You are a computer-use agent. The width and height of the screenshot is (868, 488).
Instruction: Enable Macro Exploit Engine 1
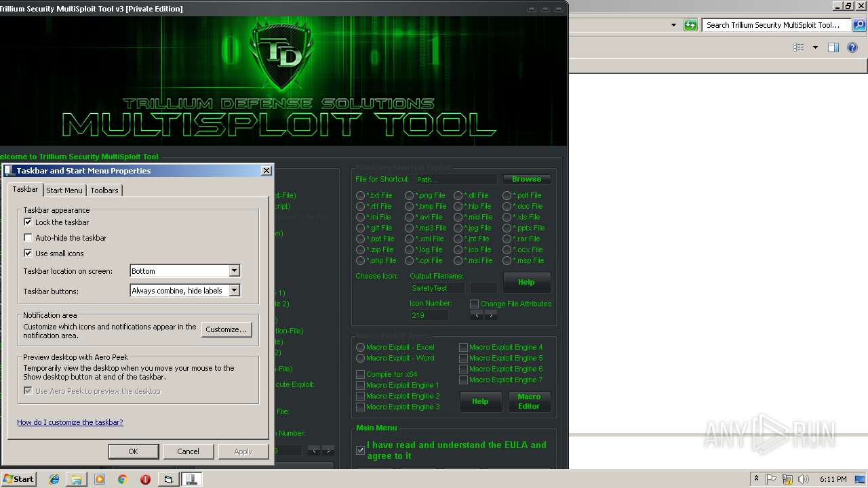(x=360, y=385)
